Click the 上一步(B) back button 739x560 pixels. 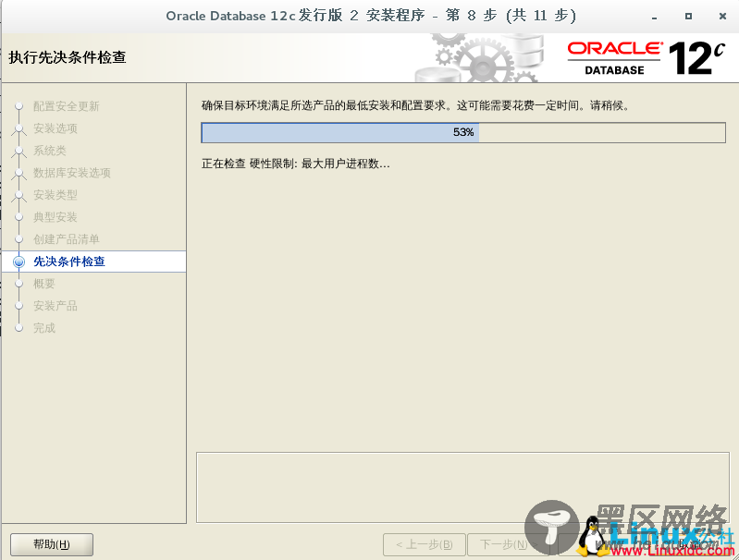click(x=425, y=544)
